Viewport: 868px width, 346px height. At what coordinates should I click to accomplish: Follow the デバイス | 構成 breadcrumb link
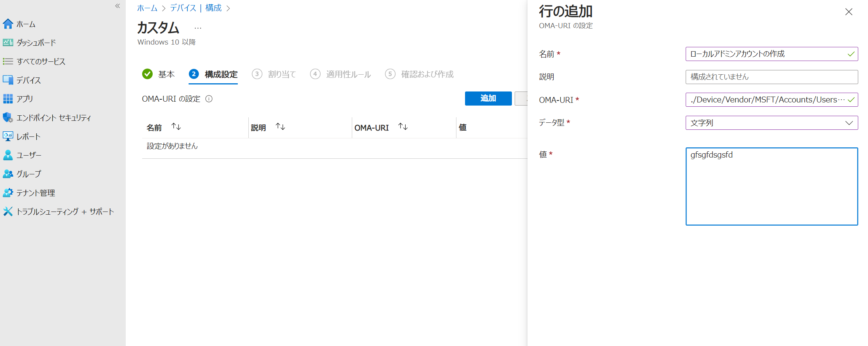point(196,8)
